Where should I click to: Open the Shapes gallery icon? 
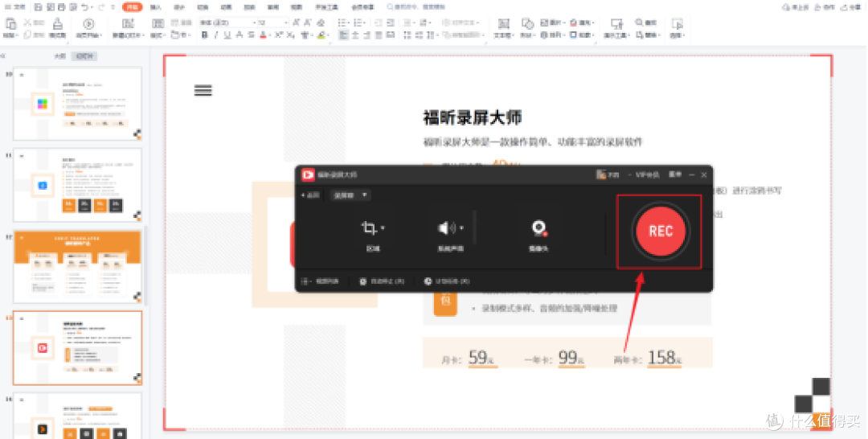click(527, 24)
